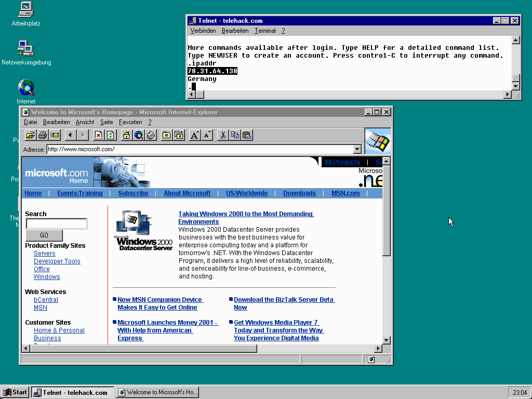Open Download the BizTalk Server Beta Now link
The image size is (532, 399).
284,303
